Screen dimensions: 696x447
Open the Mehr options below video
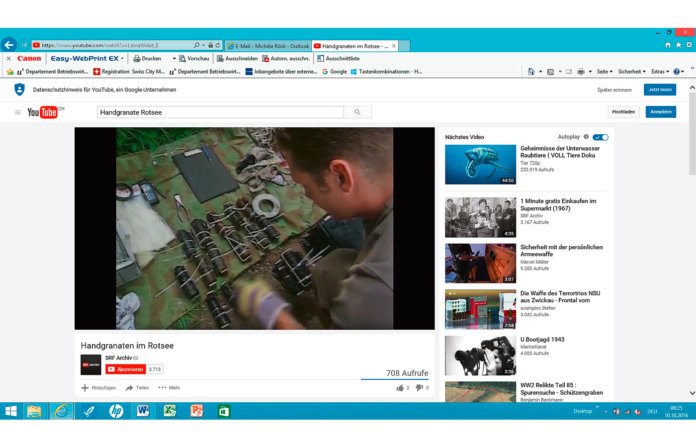click(169, 388)
